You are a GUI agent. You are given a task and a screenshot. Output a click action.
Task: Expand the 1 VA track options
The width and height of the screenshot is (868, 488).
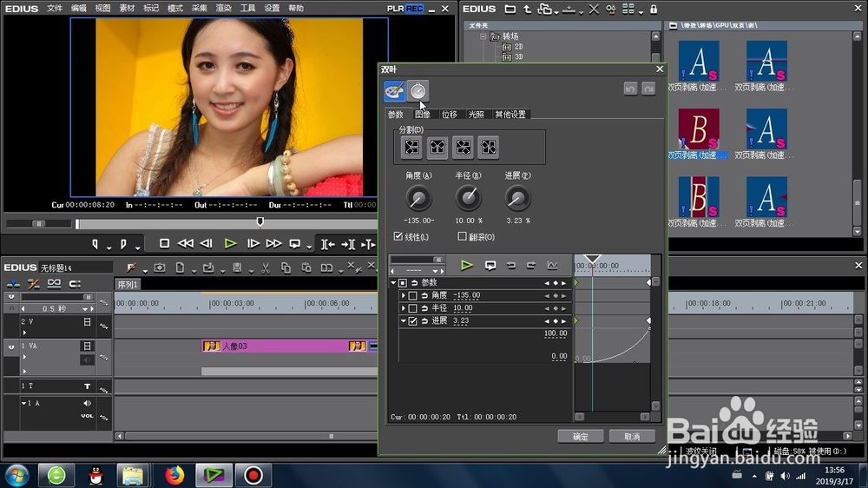click(x=24, y=357)
